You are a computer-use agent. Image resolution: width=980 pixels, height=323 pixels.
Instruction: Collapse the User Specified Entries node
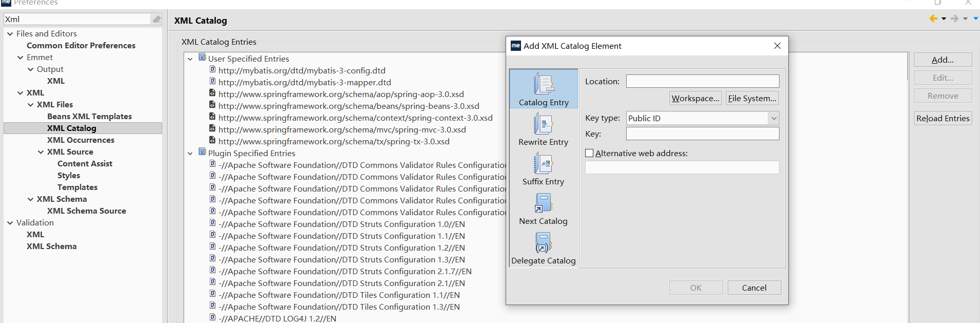pos(190,59)
